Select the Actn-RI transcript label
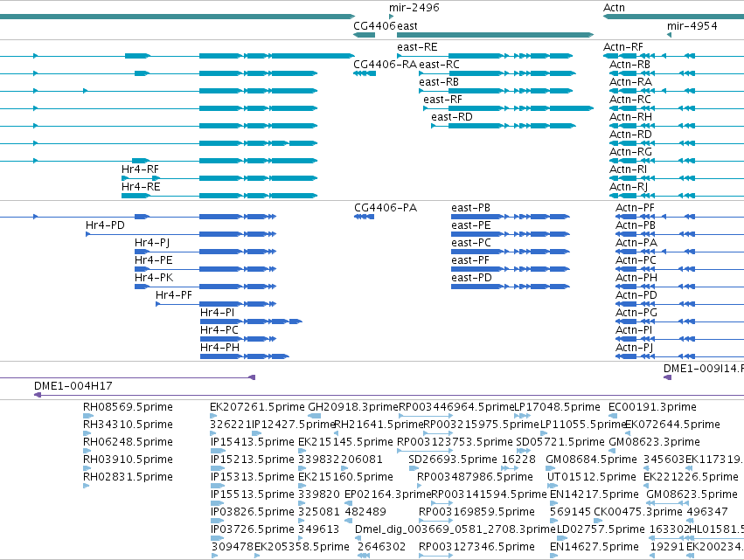Screen dimensions: 744x560 click(629, 169)
